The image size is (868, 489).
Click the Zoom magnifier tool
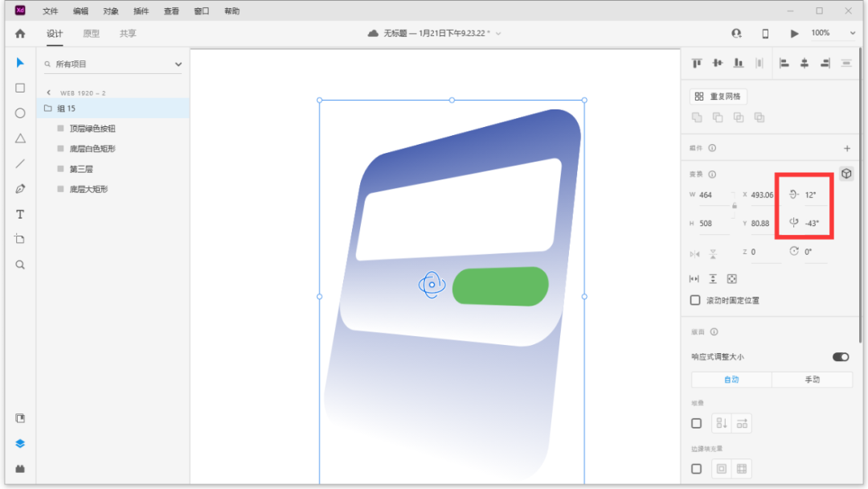[20, 265]
